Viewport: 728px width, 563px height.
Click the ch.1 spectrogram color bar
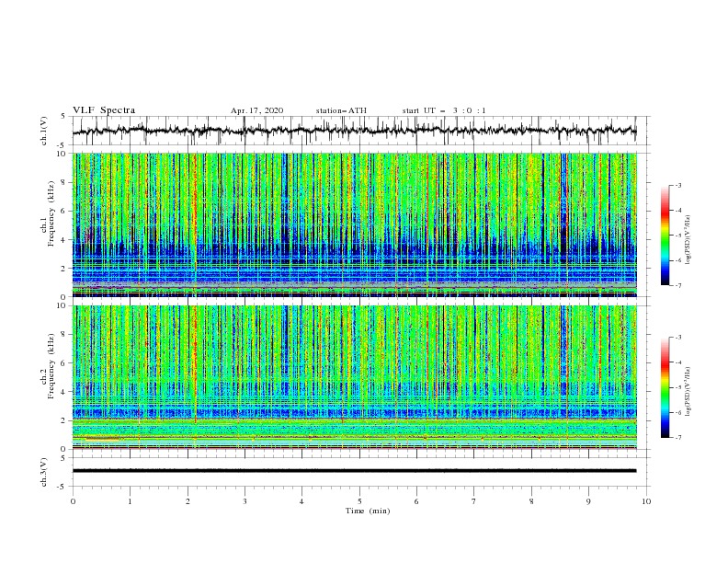tap(665, 236)
